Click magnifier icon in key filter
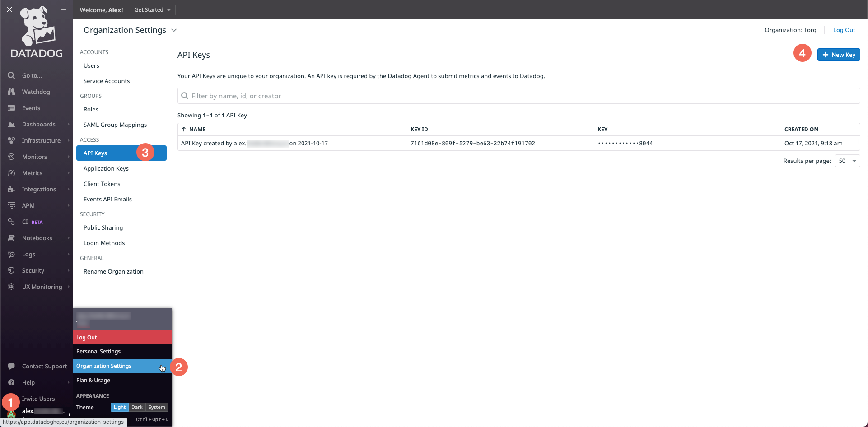Screen dimensions: 868x427 [185, 96]
